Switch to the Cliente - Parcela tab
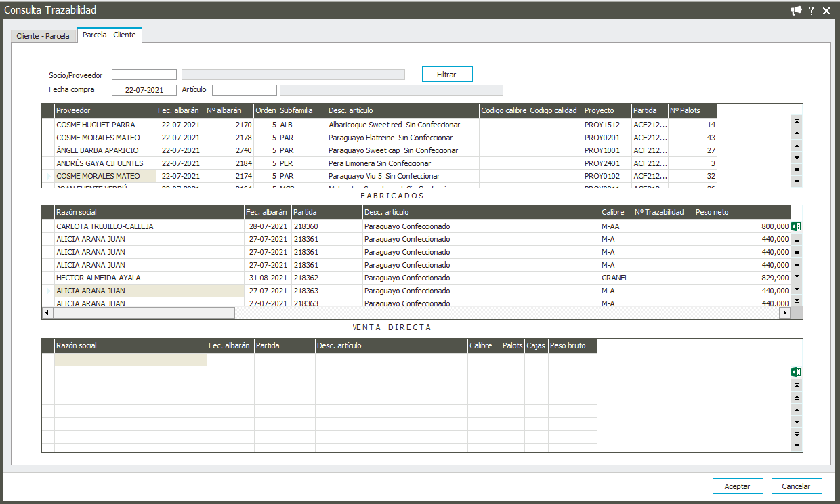The image size is (840, 504). pyautogui.click(x=43, y=36)
